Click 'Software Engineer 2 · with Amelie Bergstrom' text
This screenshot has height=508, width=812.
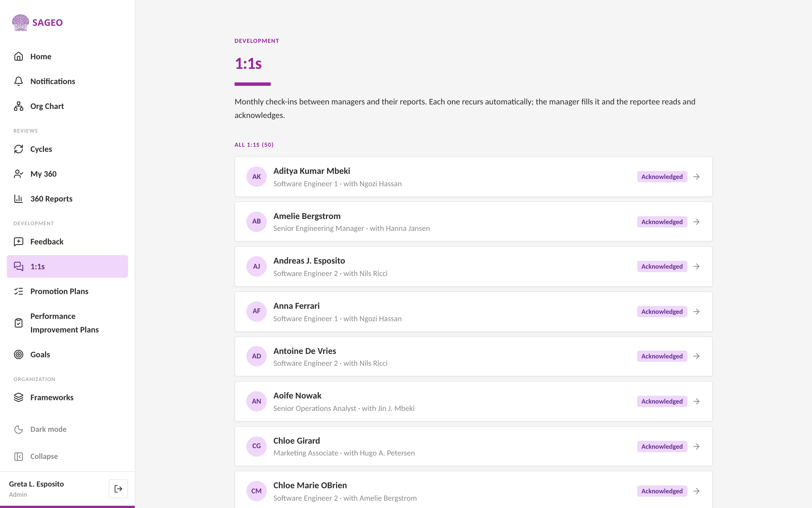[x=345, y=498]
